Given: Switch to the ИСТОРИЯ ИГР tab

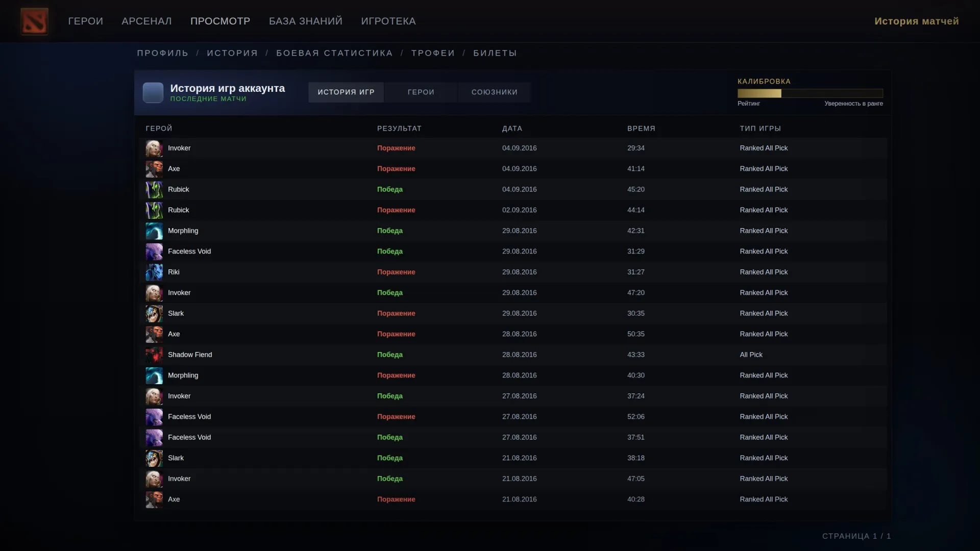Looking at the screenshot, I should click(346, 92).
